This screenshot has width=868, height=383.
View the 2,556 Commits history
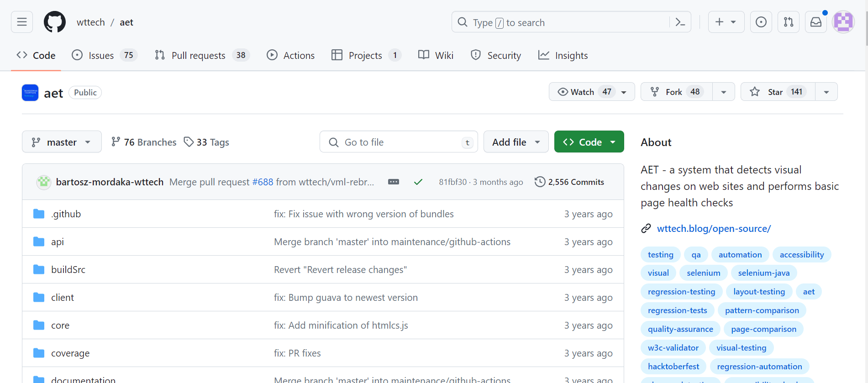coord(569,182)
